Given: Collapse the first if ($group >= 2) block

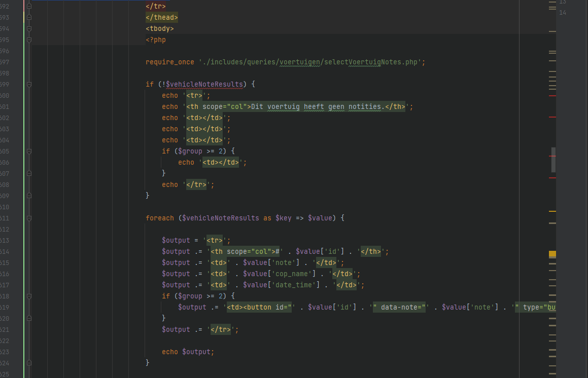Looking at the screenshot, I should click(29, 152).
